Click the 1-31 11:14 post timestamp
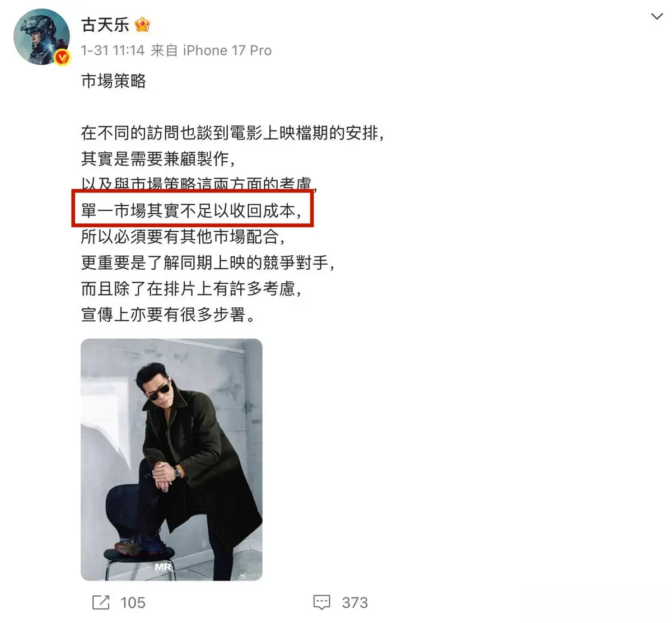672x623 pixels. tap(113, 50)
